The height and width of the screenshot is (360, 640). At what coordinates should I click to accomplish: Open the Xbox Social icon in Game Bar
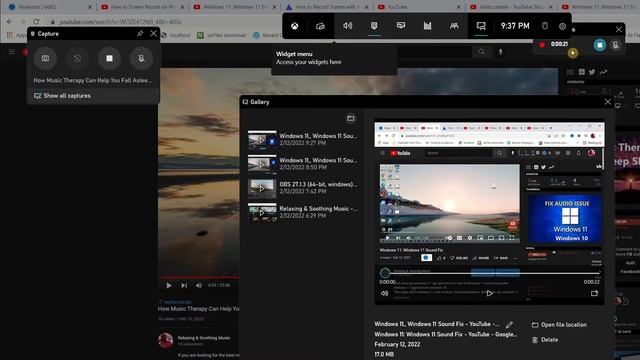(x=454, y=26)
